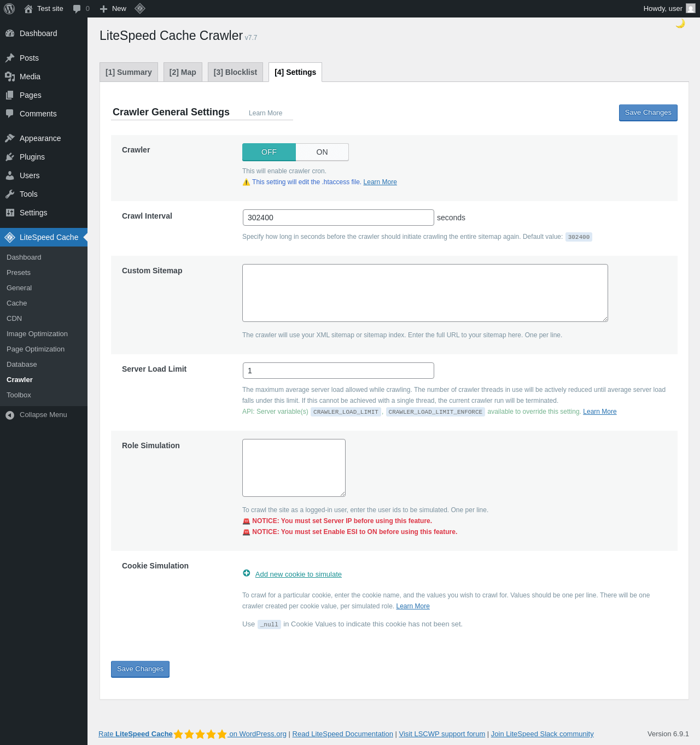The image size is (700, 745).
Task: Click the Test site home icon
Action: point(28,9)
